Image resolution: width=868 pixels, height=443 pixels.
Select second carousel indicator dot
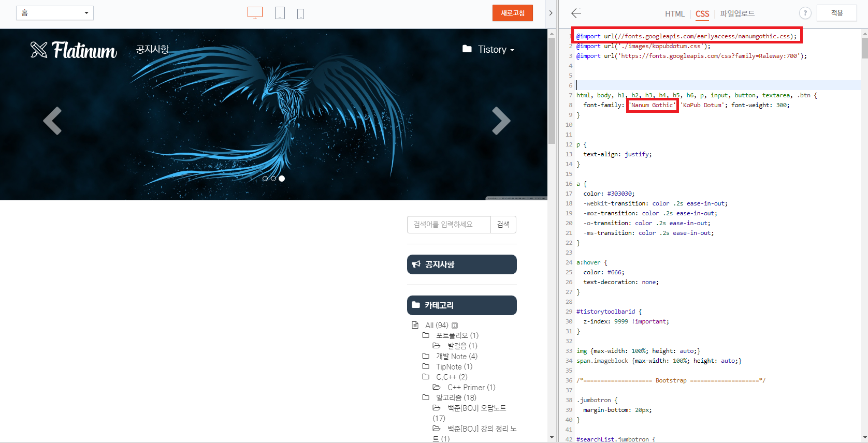click(x=273, y=179)
